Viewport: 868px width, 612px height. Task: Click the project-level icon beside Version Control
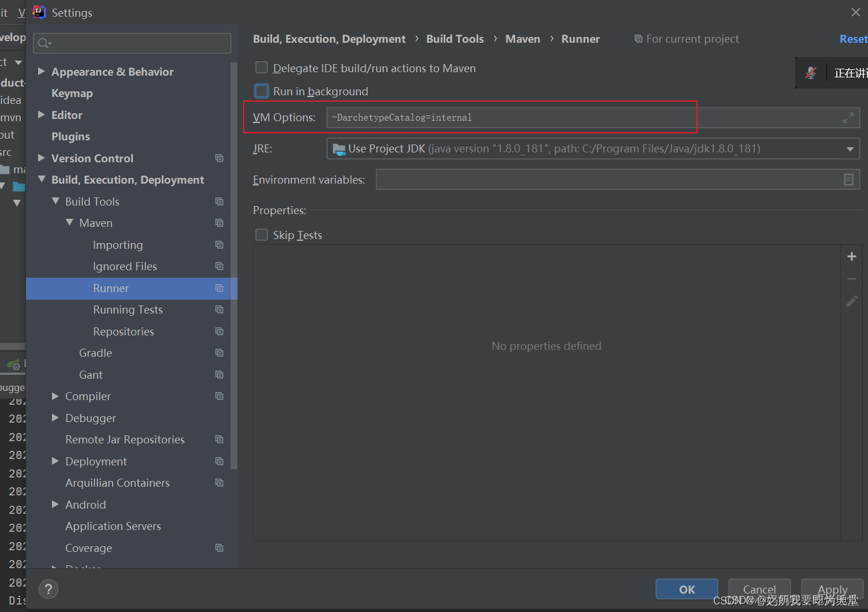219,158
